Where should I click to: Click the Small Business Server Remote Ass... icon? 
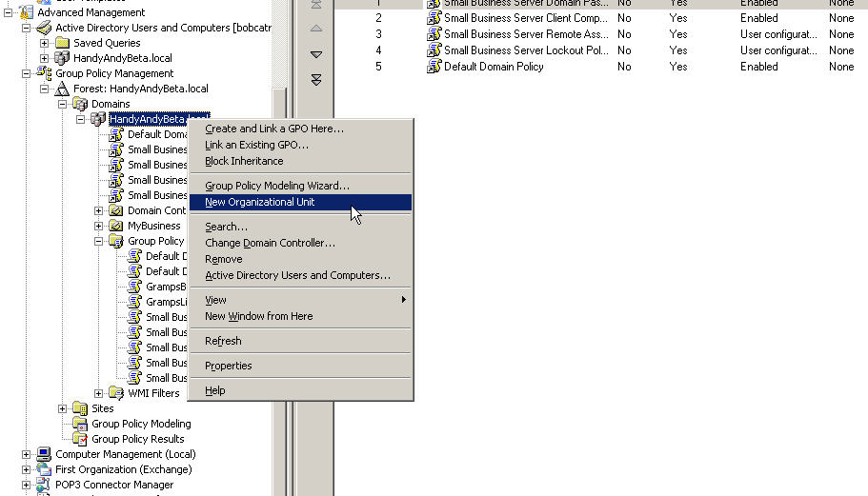[434, 34]
